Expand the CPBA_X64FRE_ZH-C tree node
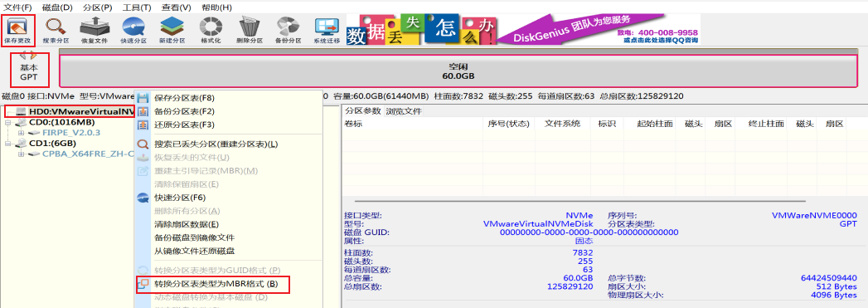 click(21, 154)
